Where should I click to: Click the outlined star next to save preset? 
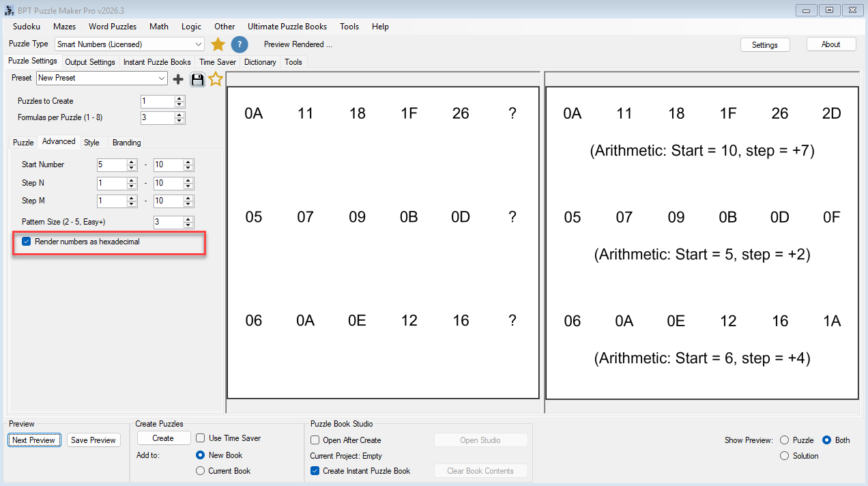[x=216, y=79]
